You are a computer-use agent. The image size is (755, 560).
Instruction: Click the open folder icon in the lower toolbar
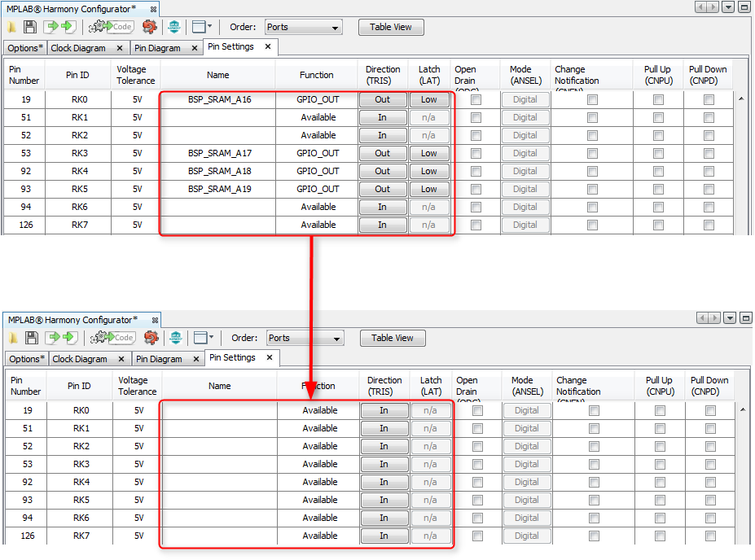point(14,338)
